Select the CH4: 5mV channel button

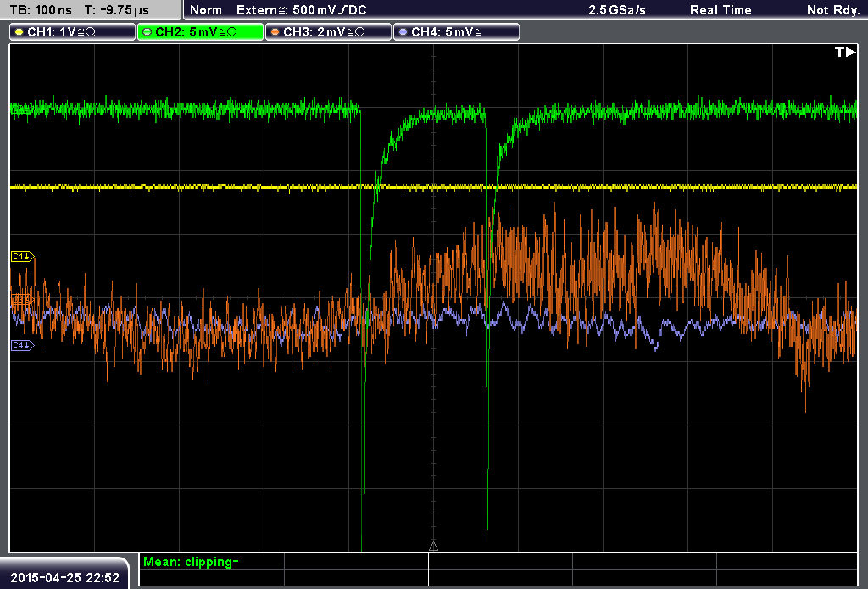456,32
